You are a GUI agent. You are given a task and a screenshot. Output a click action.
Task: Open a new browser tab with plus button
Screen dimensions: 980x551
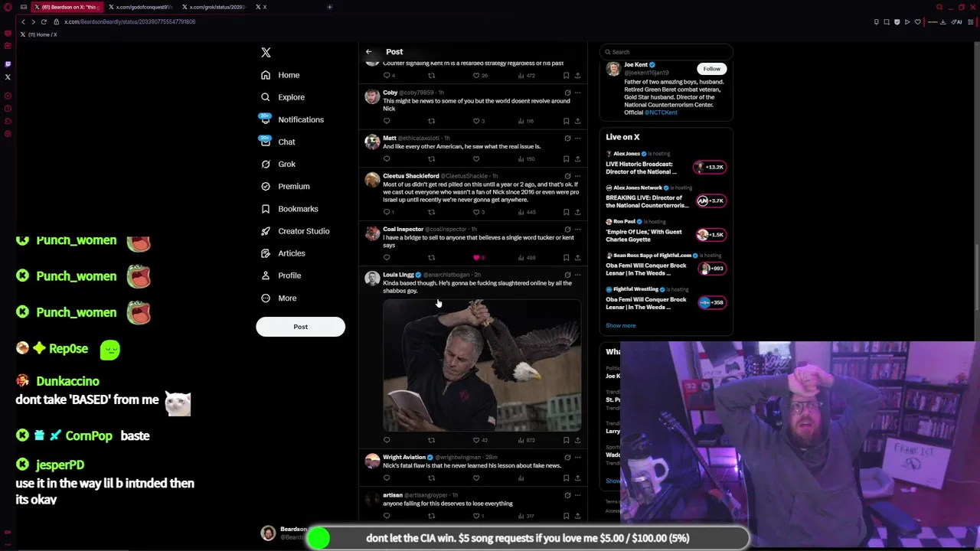(x=329, y=7)
